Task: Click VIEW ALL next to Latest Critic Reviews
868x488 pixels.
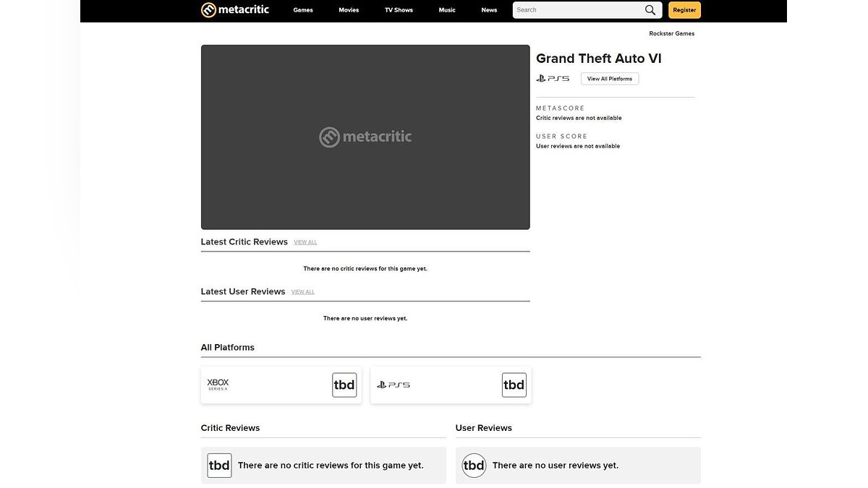Action: (x=305, y=242)
